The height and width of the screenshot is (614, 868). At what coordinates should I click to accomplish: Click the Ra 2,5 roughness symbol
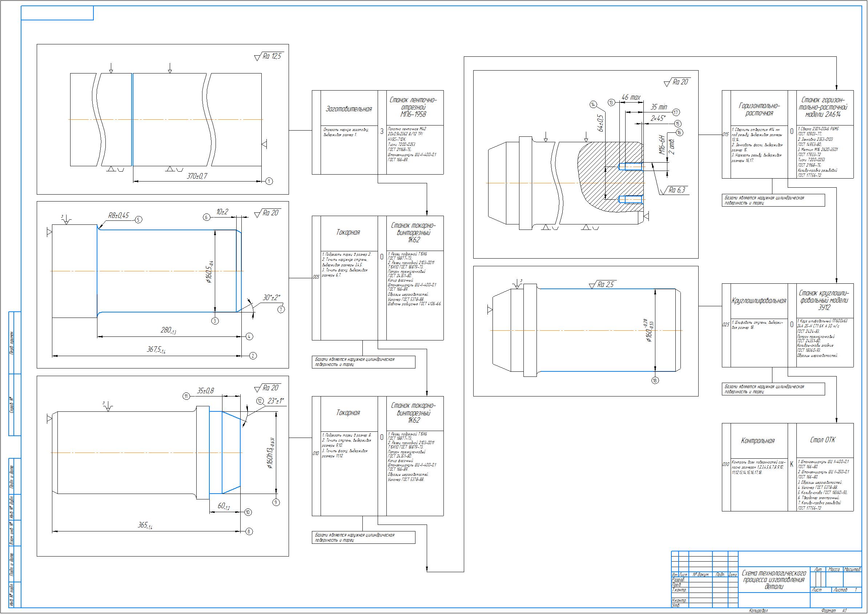605,285
